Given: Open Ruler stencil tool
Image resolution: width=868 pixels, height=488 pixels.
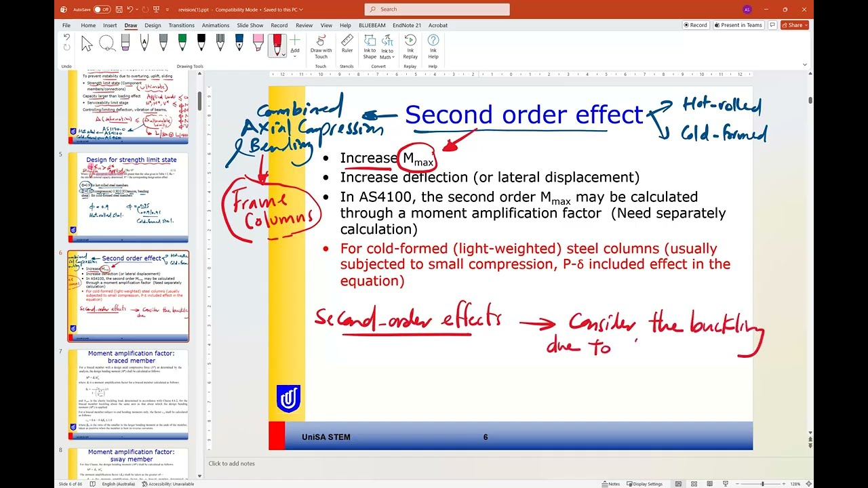Looking at the screenshot, I should pos(347,44).
